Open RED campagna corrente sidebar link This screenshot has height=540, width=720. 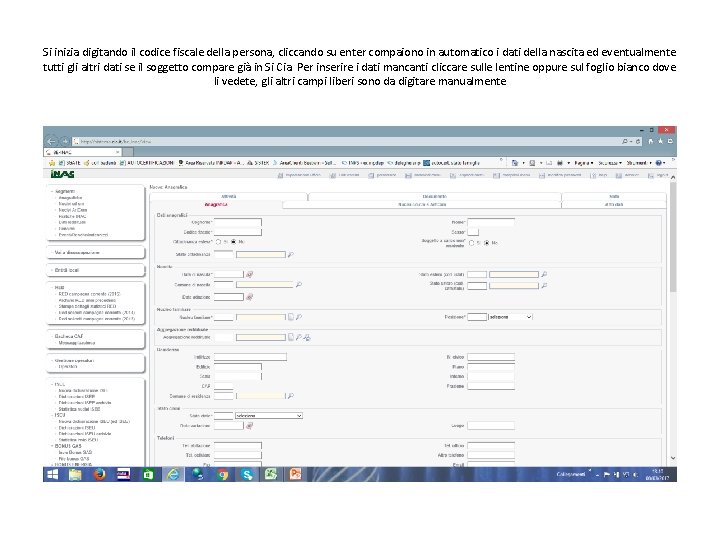(90, 294)
